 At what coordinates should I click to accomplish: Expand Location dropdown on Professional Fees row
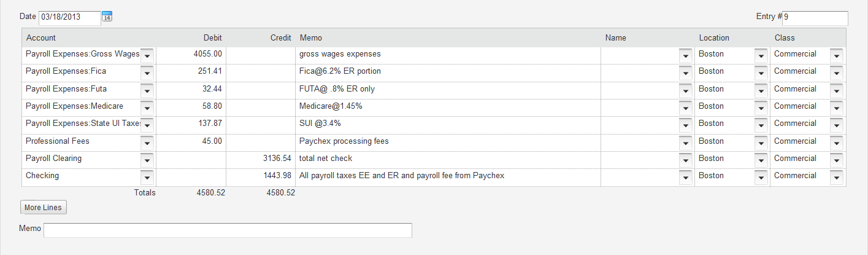click(761, 143)
